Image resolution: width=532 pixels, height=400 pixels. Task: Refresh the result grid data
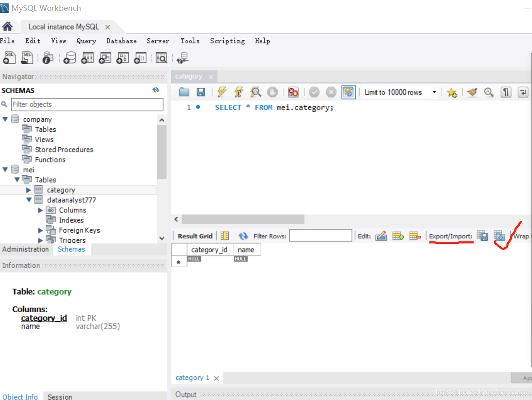[243, 236]
